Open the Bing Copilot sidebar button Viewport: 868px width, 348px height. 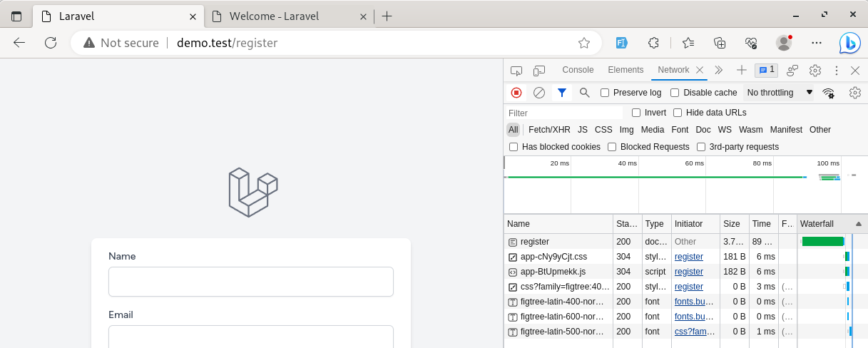pyautogui.click(x=849, y=43)
